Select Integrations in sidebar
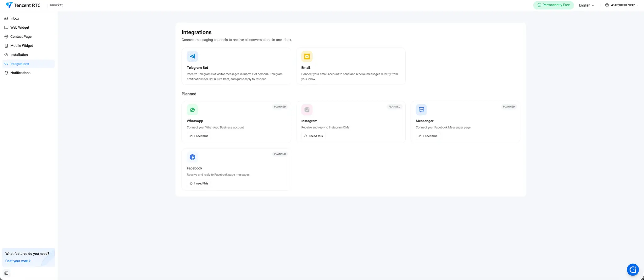This screenshot has width=644, height=280. [x=29, y=64]
